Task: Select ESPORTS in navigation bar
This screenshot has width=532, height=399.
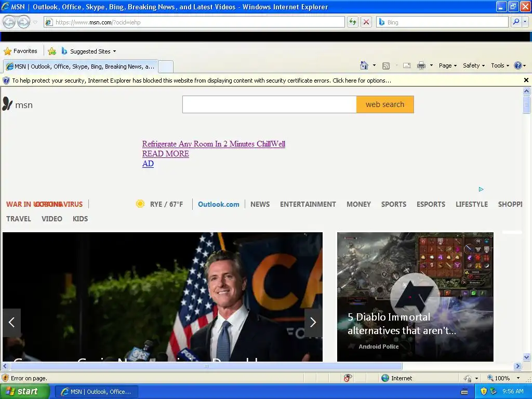Action: click(x=431, y=204)
